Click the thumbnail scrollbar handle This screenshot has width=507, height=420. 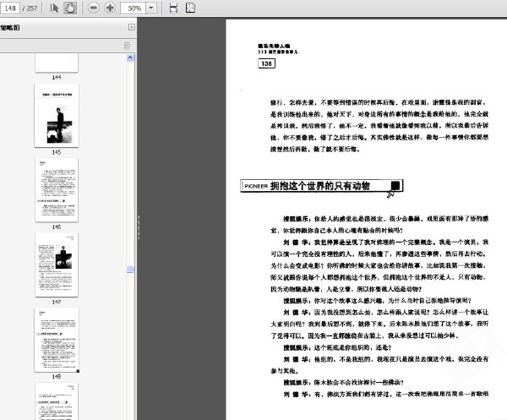130,270
